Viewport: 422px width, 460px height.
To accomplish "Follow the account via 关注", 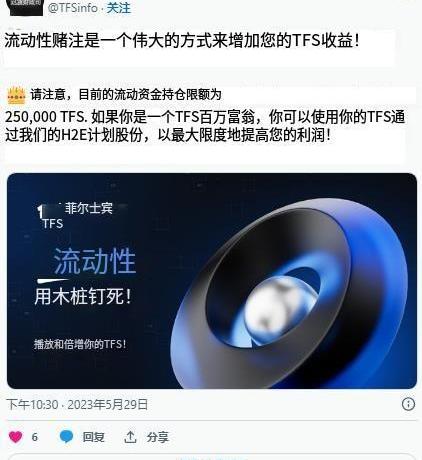I will coord(118,8).
